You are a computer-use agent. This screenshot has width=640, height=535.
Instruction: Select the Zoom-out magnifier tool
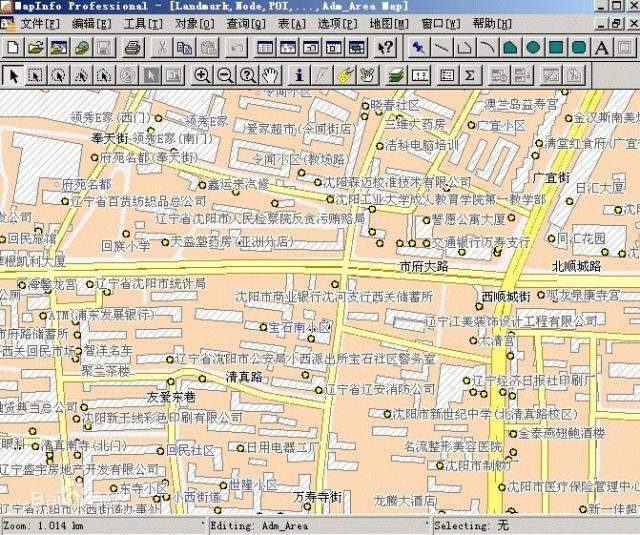pos(225,75)
